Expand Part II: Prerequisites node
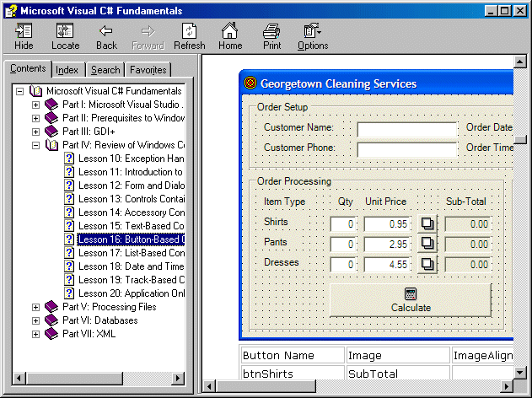Image resolution: width=532 pixels, height=398 pixels. 35,118
